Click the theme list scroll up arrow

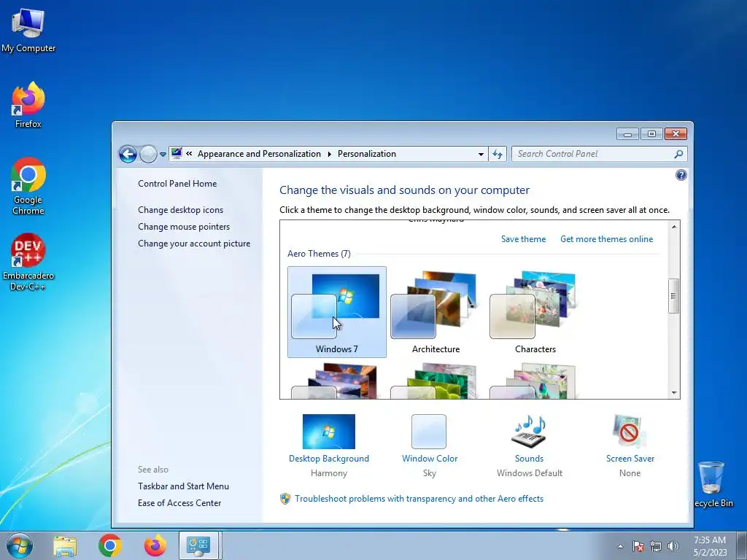click(x=673, y=227)
